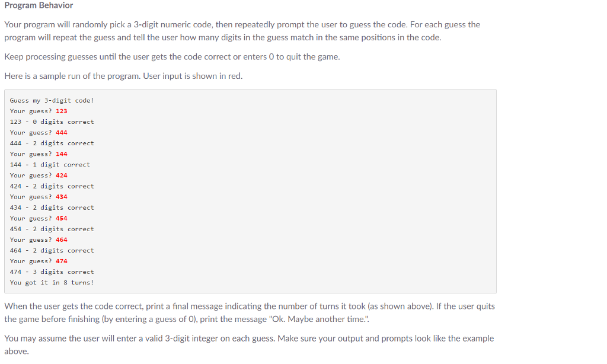
Task: Click the red input 123 in sample
Action: tap(62, 111)
